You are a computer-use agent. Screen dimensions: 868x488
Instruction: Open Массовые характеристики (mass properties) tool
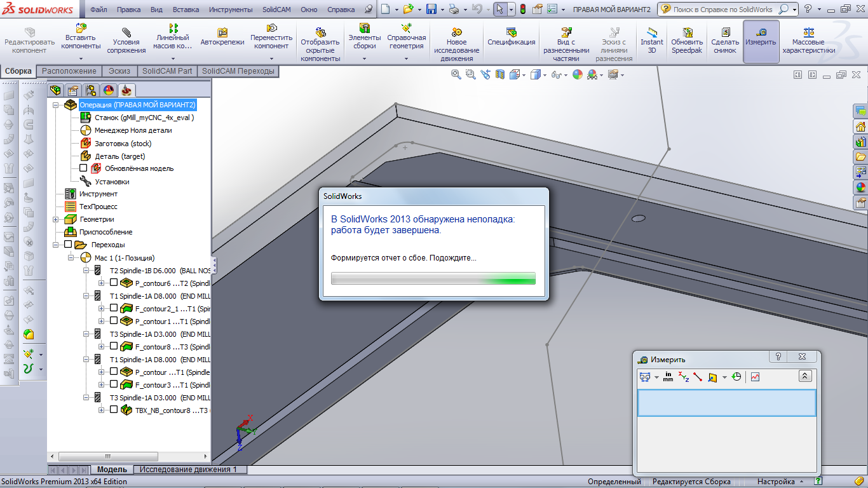(x=808, y=41)
